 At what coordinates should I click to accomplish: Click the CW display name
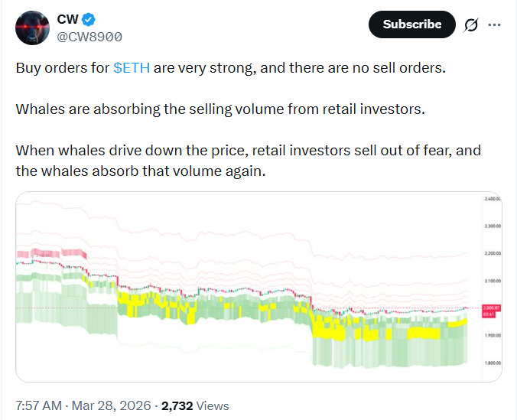point(67,19)
